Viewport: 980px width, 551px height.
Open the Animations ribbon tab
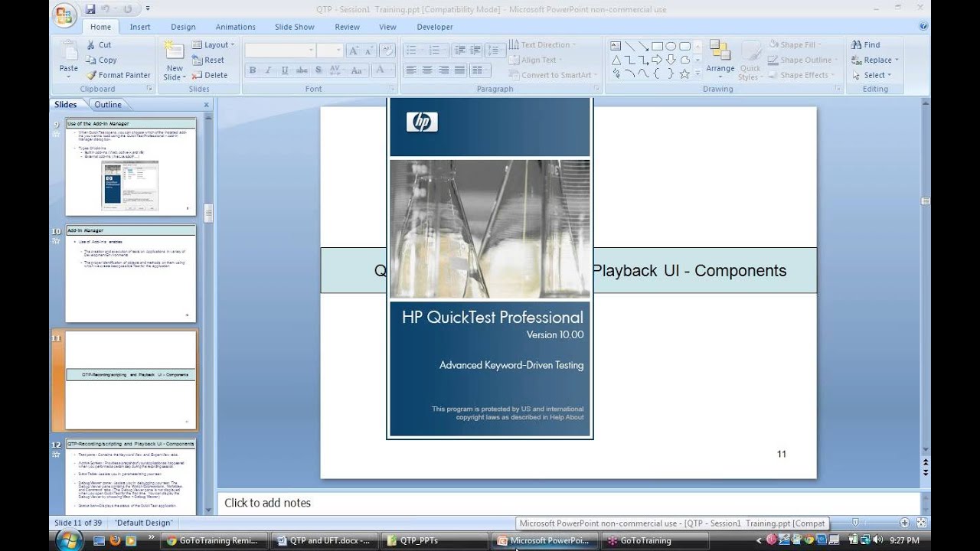click(236, 27)
